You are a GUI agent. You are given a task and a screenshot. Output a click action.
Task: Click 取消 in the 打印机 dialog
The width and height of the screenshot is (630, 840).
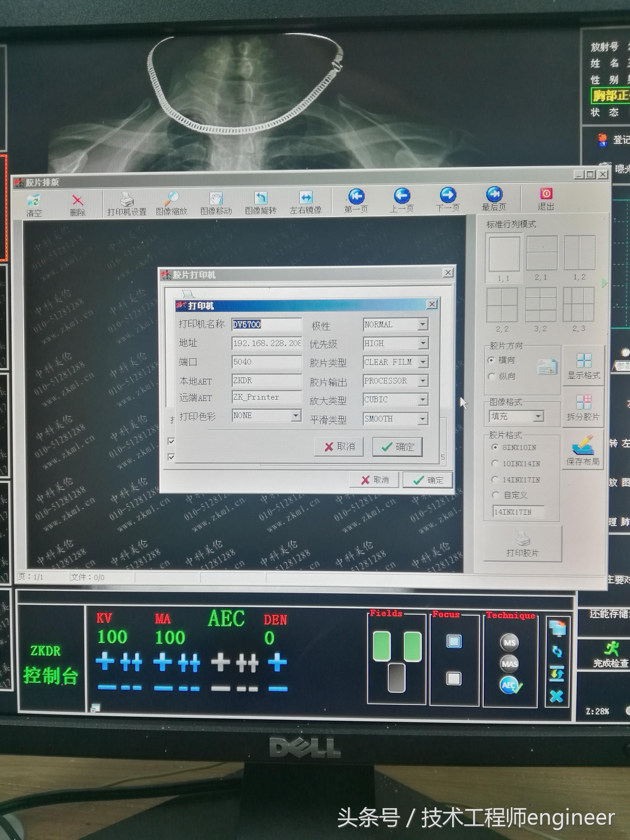coord(339,447)
